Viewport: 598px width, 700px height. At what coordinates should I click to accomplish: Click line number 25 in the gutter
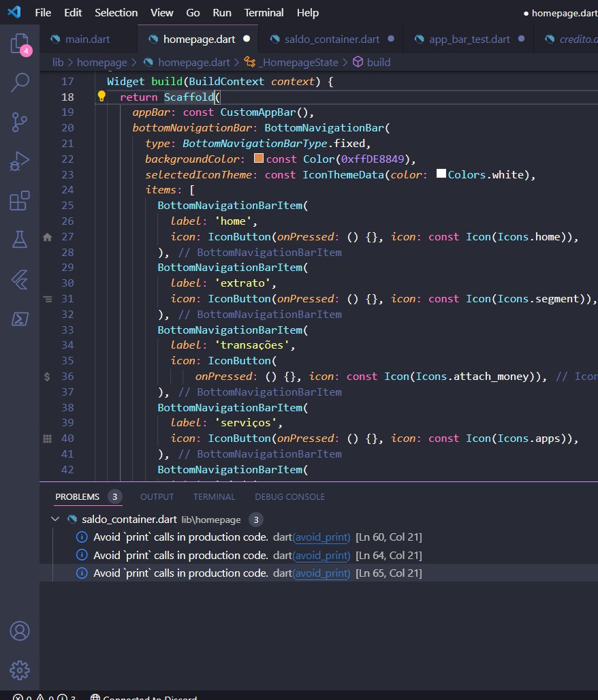(67, 206)
